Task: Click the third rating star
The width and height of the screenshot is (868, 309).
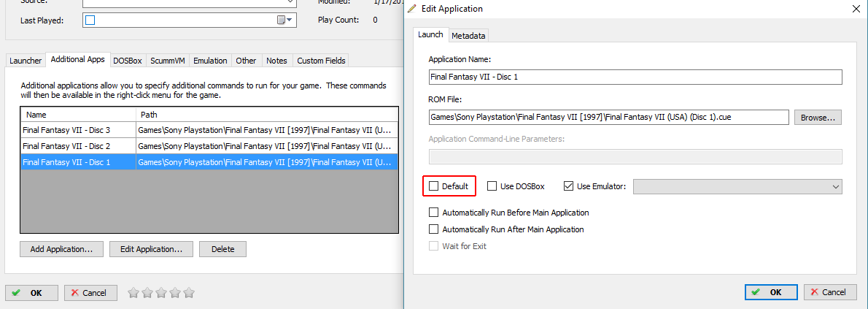Action: tap(161, 293)
